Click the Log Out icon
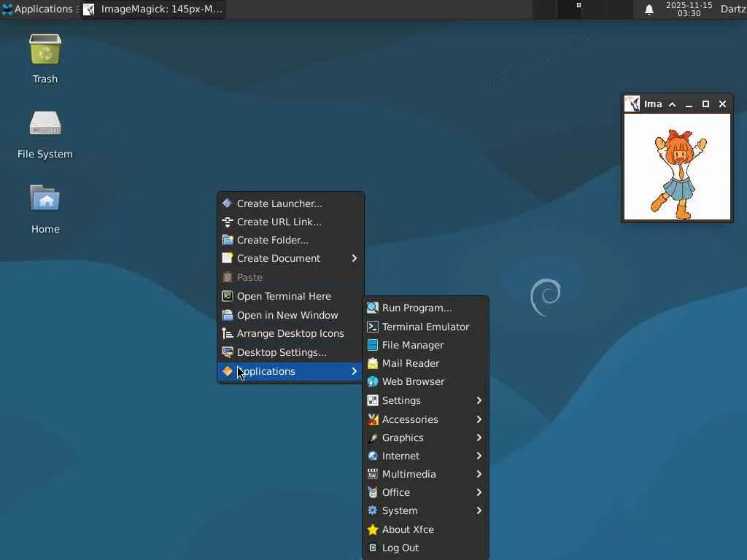 [373, 548]
